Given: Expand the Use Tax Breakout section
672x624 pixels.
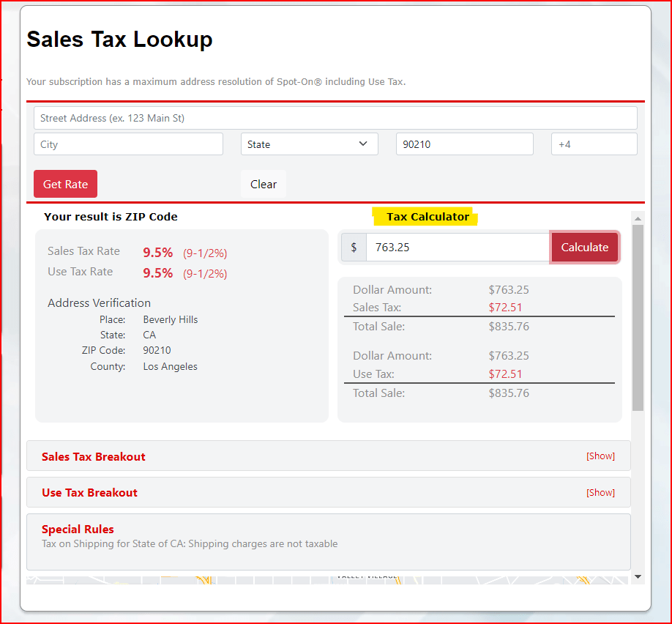Looking at the screenshot, I should coord(88,492).
